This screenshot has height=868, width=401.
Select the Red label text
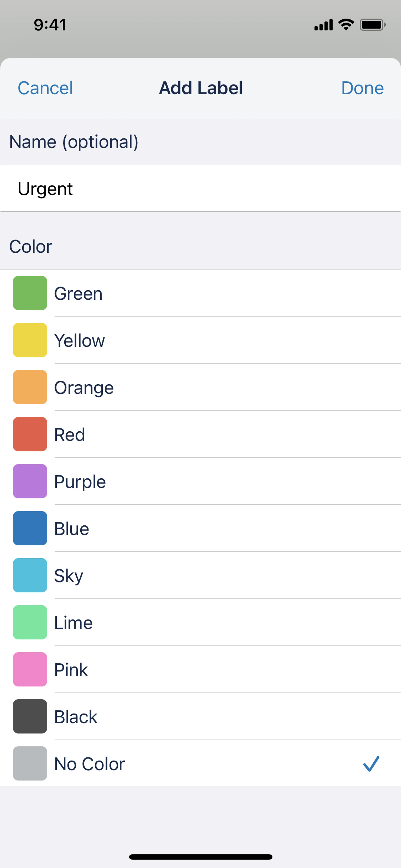tap(69, 434)
